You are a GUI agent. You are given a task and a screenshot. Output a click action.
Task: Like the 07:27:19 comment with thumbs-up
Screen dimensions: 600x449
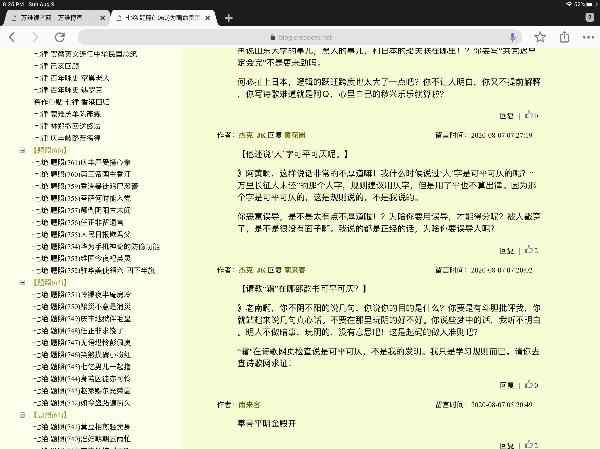[x=531, y=250]
